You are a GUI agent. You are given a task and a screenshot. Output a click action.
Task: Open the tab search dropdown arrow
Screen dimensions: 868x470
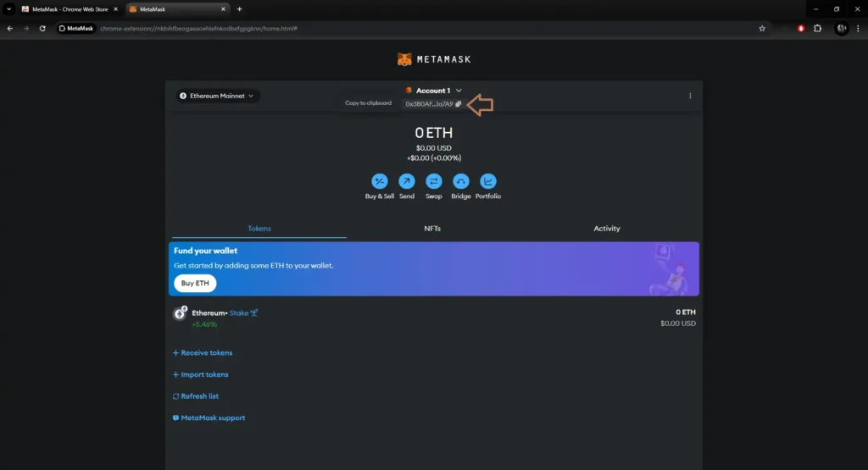[x=8, y=8]
